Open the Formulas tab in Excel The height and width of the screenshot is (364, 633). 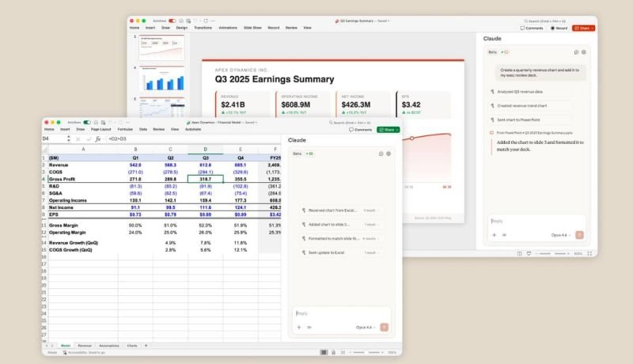point(125,128)
